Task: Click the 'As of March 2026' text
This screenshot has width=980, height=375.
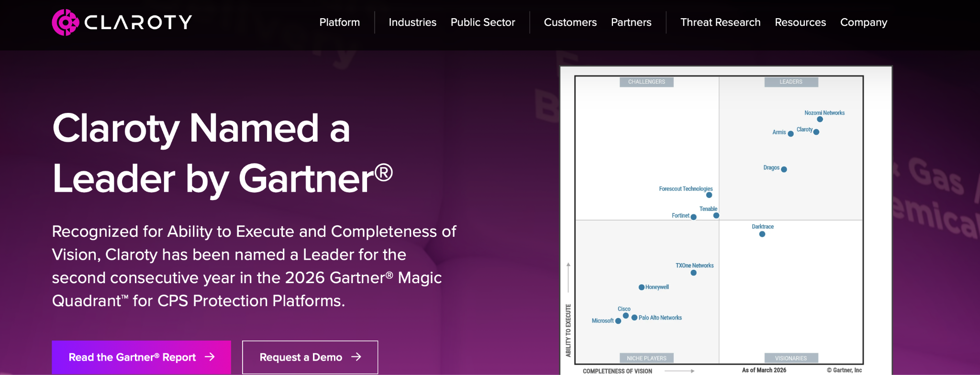Action: [764, 370]
